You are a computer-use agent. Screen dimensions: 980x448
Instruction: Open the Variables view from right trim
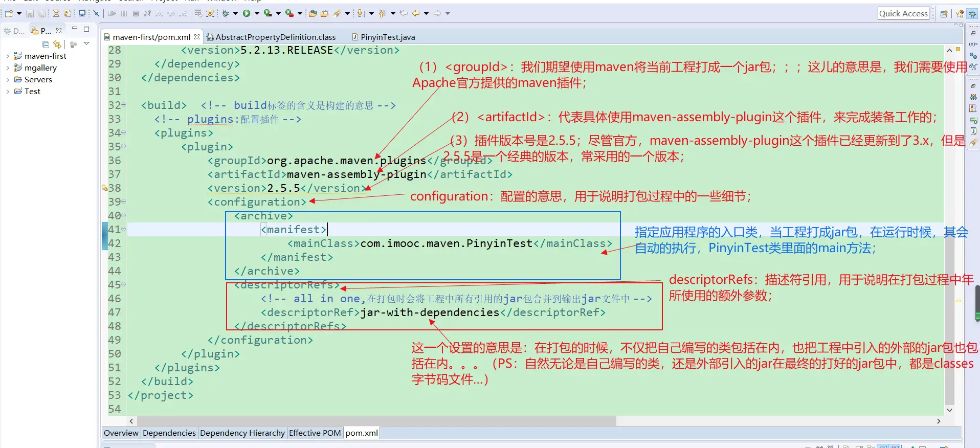pos(973,44)
